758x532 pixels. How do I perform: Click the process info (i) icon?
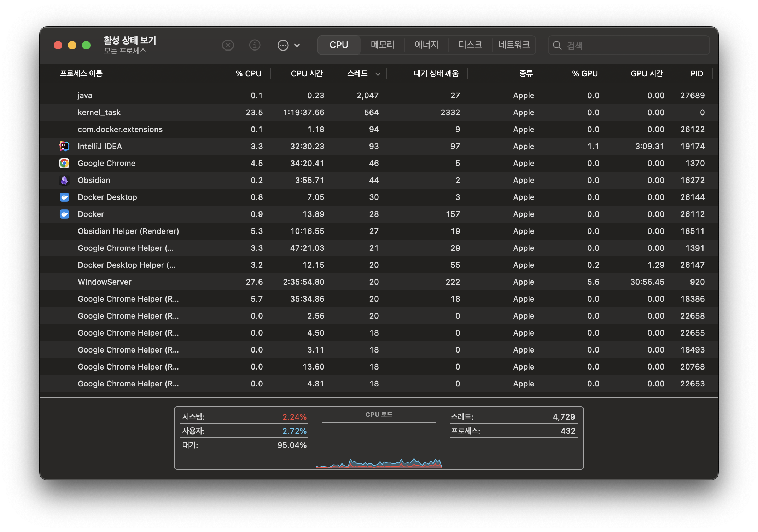click(255, 45)
